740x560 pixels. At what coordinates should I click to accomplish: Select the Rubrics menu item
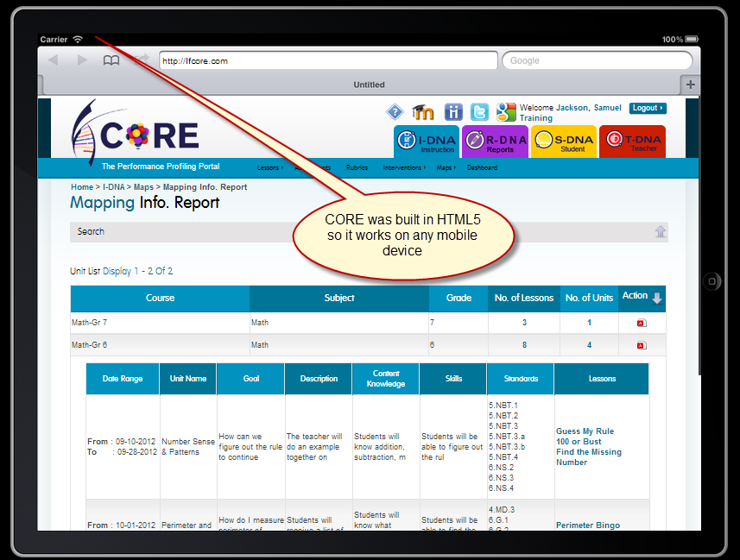coord(357,167)
